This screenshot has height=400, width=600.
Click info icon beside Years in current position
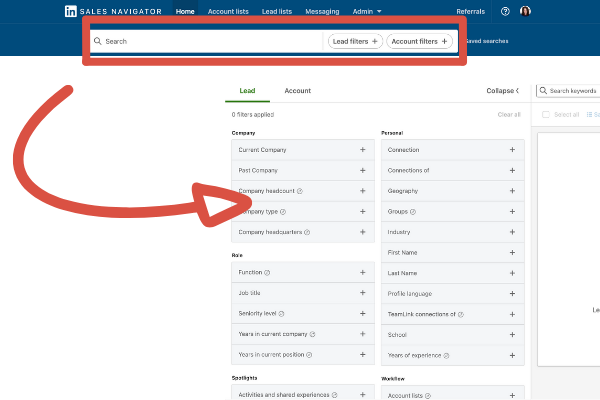click(309, 355)
